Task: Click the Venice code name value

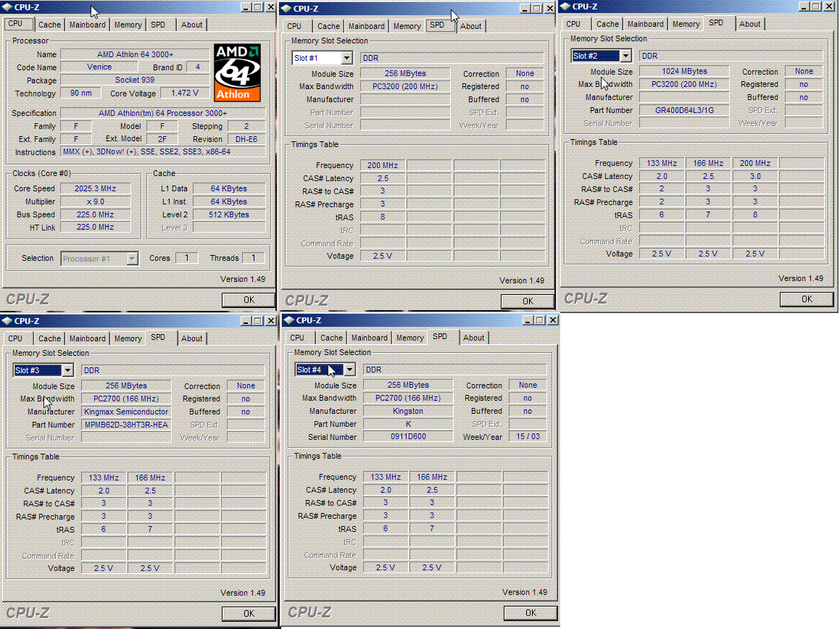Action: (x=99, y=67)
